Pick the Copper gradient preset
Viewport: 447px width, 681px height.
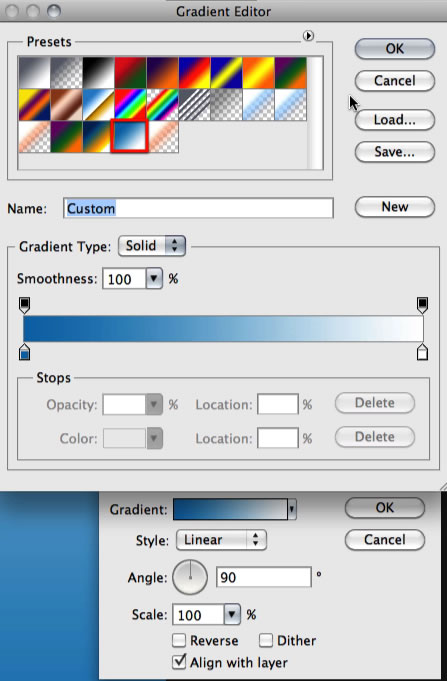tap(66, 105)
